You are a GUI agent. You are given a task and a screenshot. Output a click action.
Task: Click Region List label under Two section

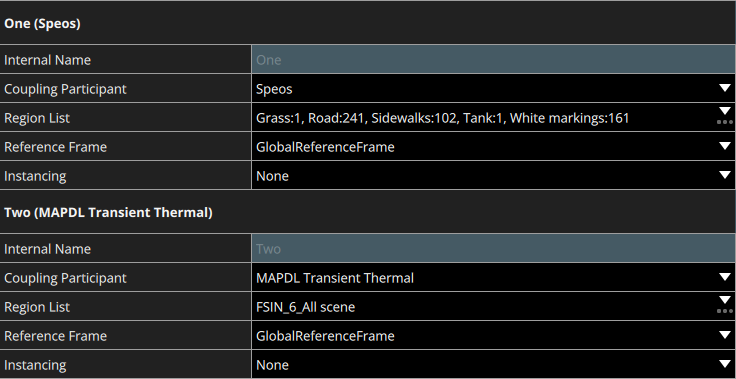point(37,307)
